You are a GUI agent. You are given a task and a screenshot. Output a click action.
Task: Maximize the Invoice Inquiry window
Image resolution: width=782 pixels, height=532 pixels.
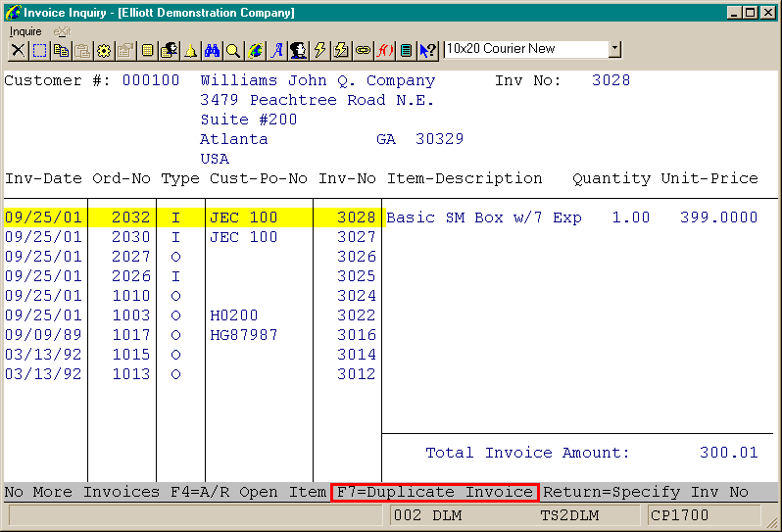pos(750,13)
